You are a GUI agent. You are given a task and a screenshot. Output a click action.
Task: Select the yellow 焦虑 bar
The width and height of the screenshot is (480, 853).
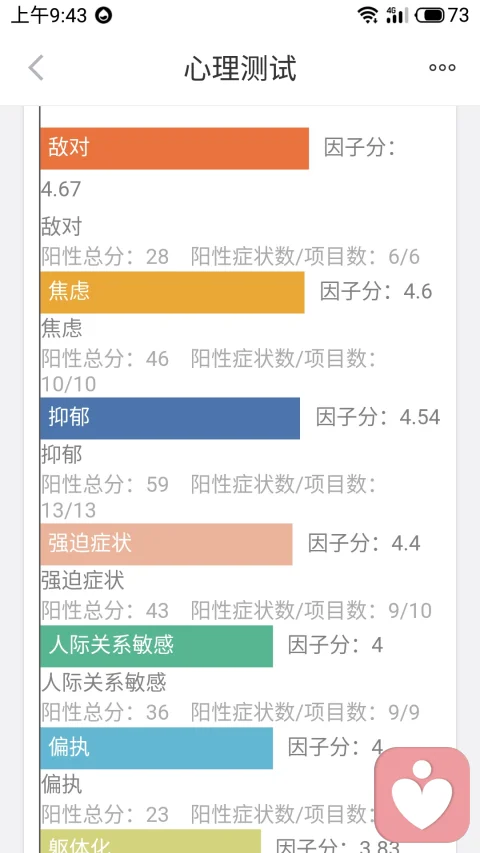(x=172, y=293)
